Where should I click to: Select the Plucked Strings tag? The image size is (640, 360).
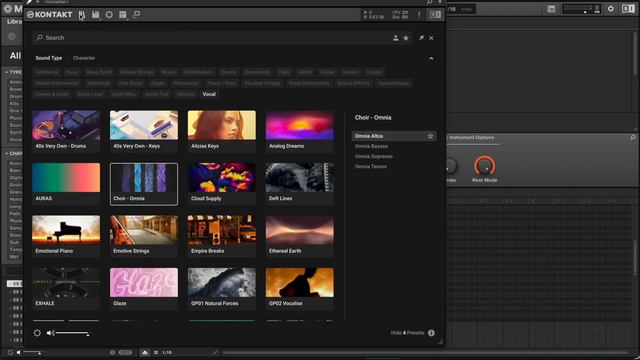262,83
